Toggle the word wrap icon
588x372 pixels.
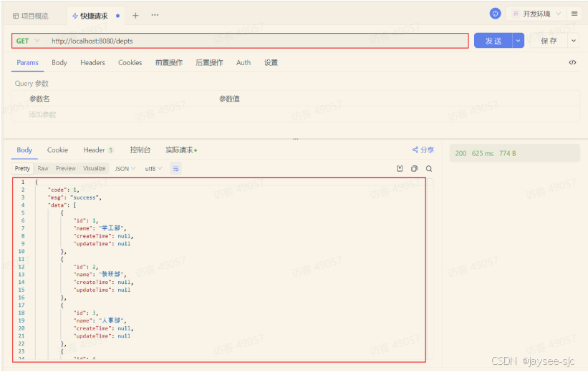tap(175, 169)
